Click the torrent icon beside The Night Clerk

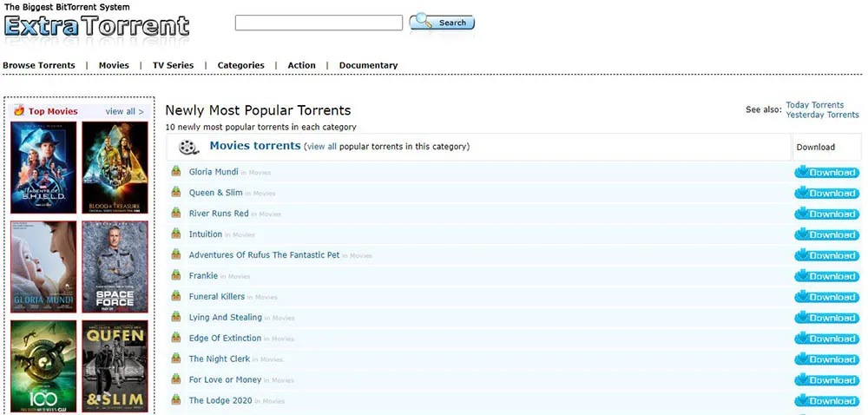(176, 358)
